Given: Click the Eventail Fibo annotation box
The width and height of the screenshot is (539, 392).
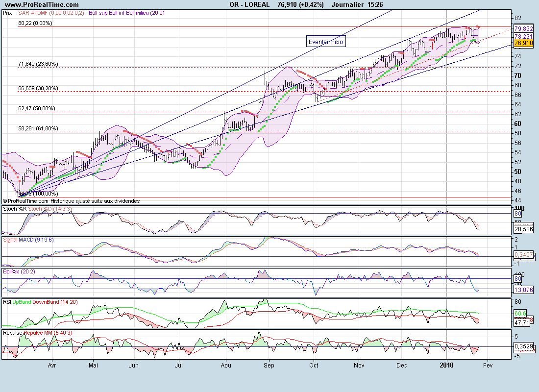Looking at the screenshot, I should [x=326, y=42].
